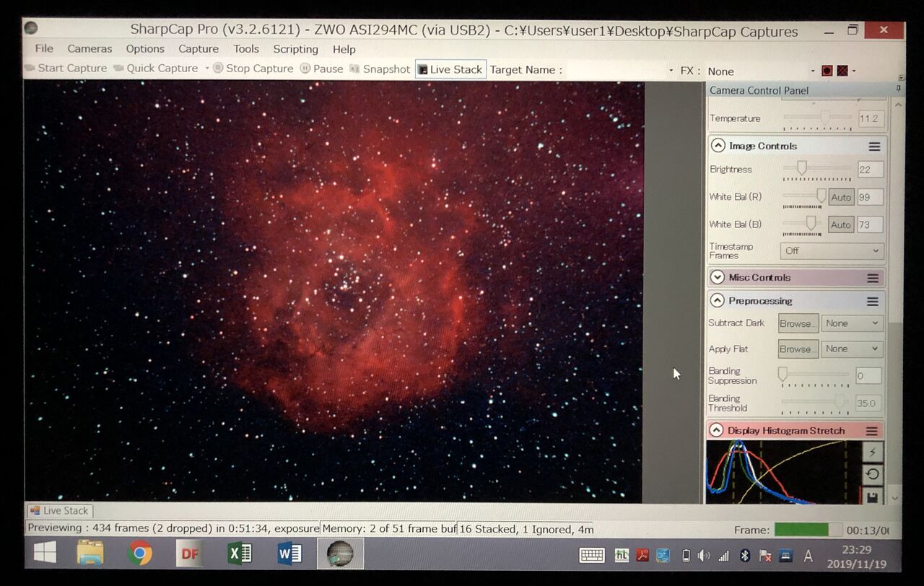Click Start Capture in the toolbar

pos(66,68)
